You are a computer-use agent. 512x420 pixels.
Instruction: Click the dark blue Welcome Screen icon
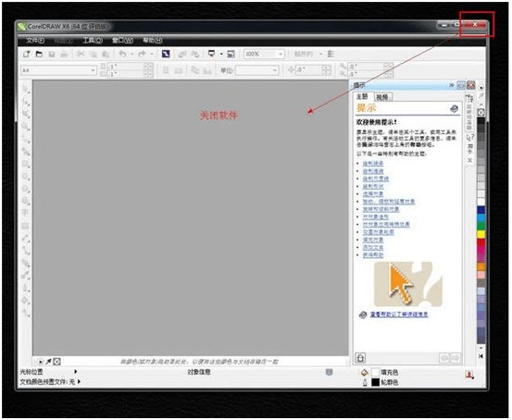point(166,54)
